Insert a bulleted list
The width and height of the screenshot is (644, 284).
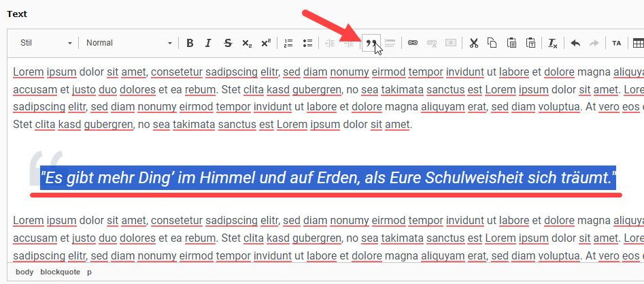tap(307, 43)
